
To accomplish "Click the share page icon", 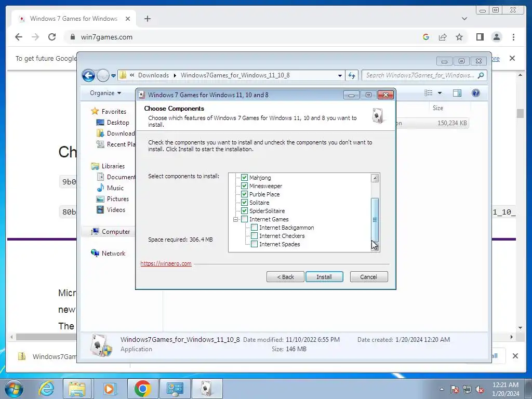I will tap(443, 37).
